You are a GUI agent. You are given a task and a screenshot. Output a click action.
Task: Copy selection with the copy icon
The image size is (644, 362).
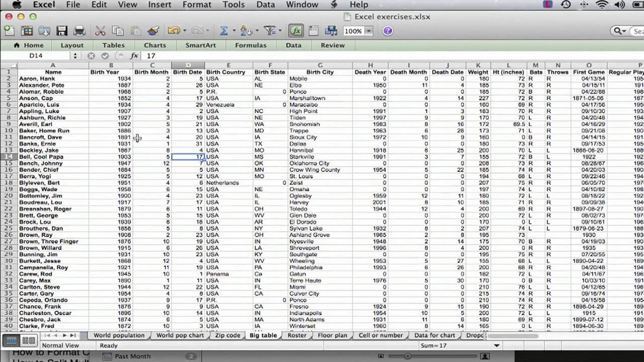(118, 31)
